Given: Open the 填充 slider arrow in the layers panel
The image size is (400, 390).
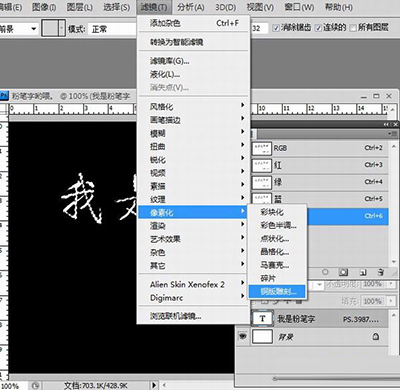Looking at the screenshot, I should point(391,301).
